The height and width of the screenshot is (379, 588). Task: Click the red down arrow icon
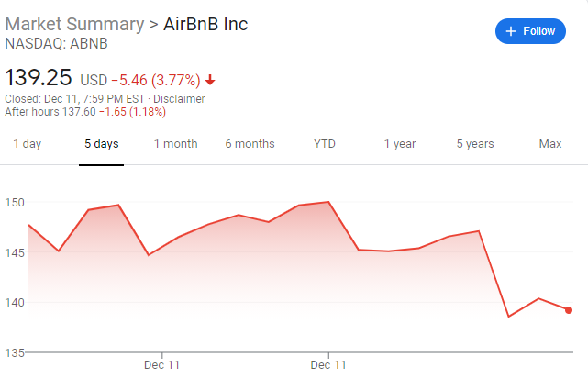pyautogui.click(x=212, y=79)
